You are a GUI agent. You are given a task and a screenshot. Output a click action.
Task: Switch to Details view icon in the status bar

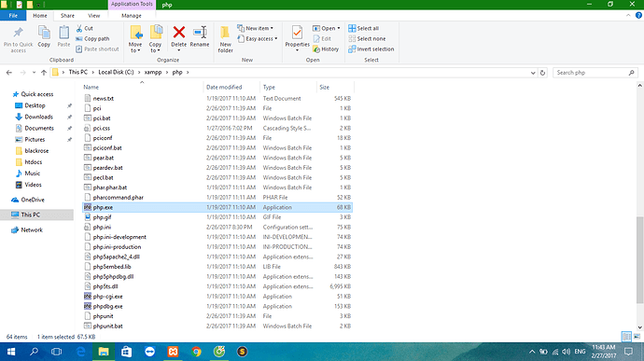626,337
